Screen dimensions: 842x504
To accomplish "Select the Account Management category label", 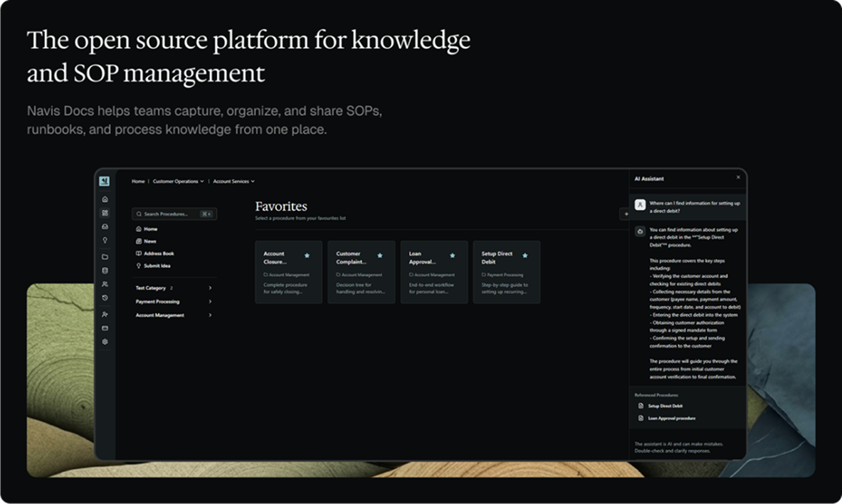I will 159,315.
